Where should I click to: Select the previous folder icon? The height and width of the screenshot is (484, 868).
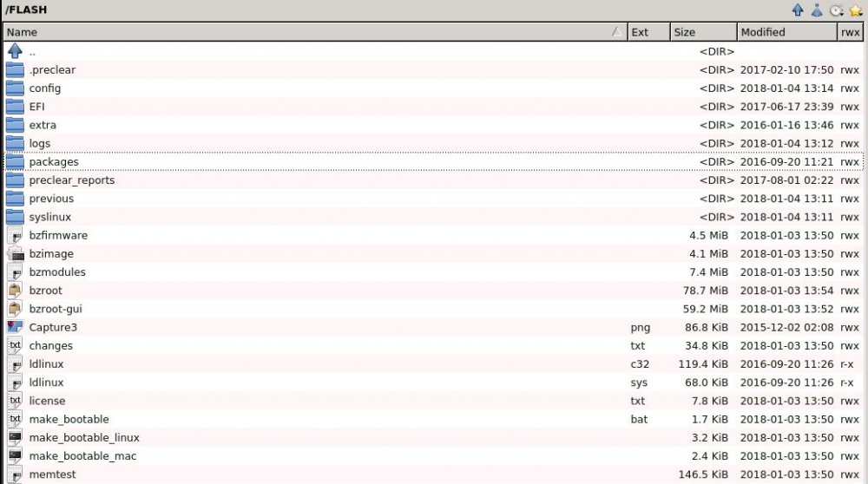click(15, 198)
